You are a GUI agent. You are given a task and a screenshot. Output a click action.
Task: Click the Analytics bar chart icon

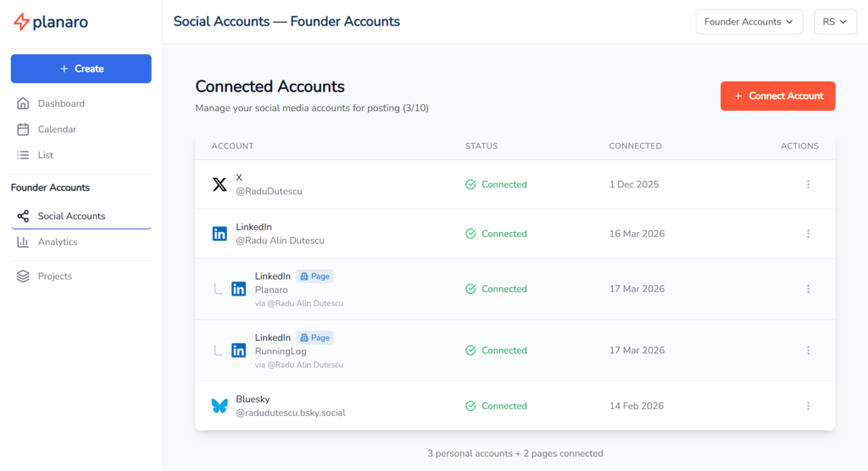23,242
